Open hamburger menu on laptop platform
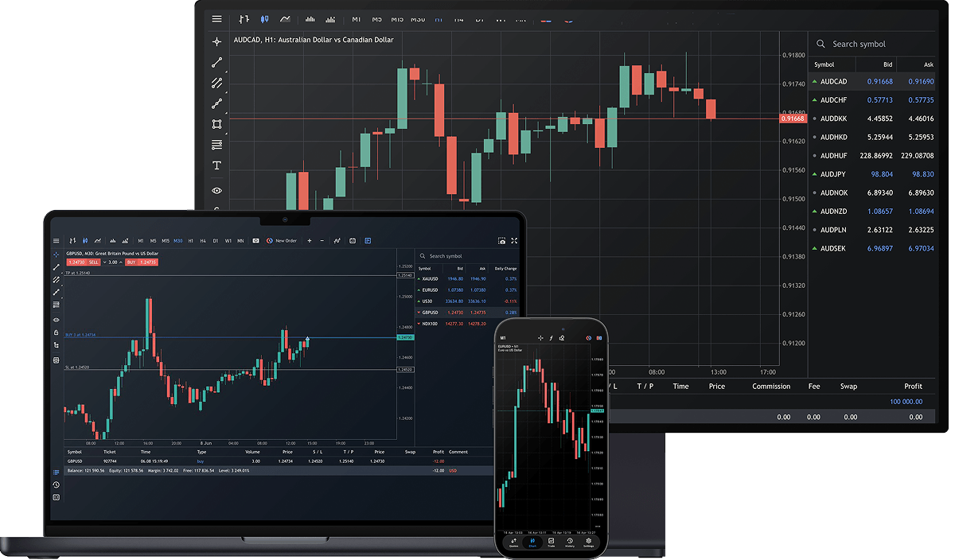The width and height of the screenshot is (955, 560). pyautogui.click(x=56, y=240)
